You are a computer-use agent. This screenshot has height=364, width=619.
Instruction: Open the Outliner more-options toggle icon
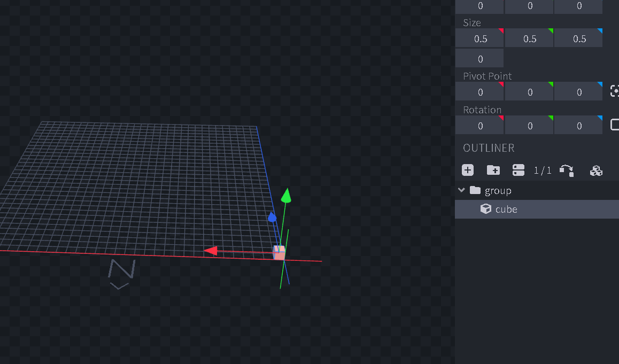click(x=517, y=170)
